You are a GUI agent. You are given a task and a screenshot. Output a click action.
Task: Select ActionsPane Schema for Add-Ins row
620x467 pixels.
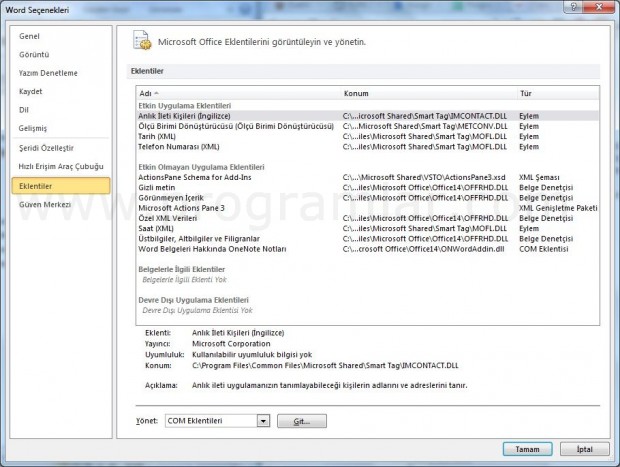pyautogui.click(x=367, y=177)
